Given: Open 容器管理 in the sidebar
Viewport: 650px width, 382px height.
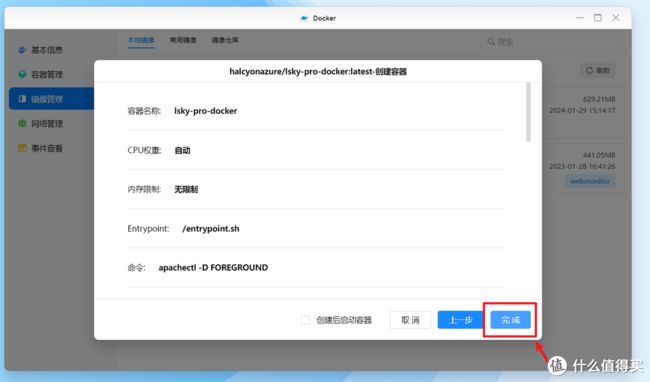Looking at the screenshot, I should pos(47,75).
